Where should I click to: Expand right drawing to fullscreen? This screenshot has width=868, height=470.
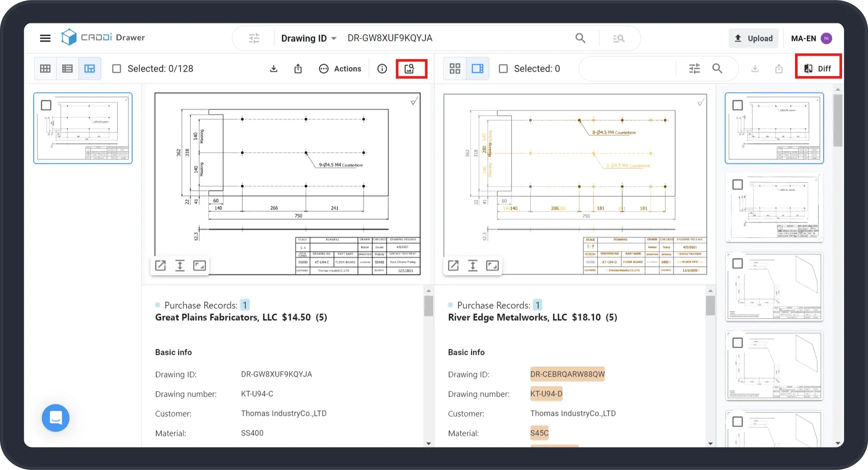[492, 266]
